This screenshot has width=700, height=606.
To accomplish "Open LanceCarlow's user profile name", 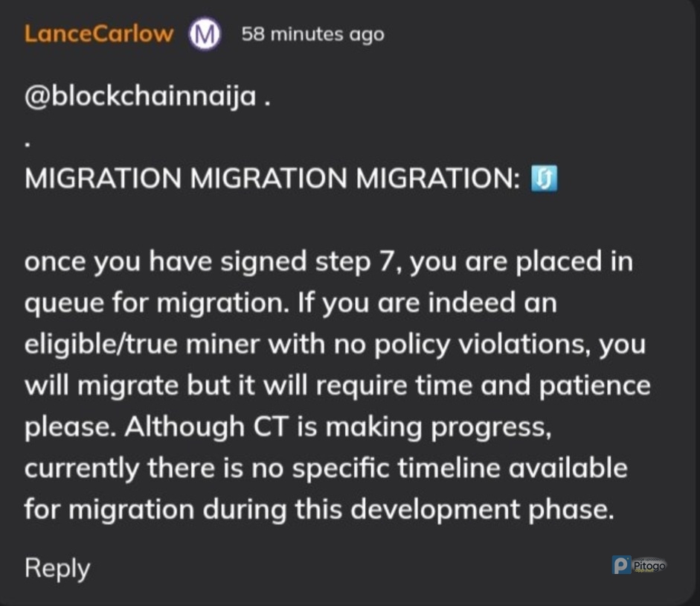I will 99,34.
